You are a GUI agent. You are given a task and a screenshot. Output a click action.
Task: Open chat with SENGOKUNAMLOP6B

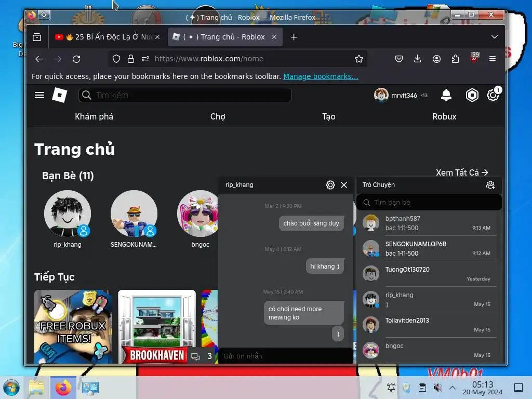click(429, 249)
